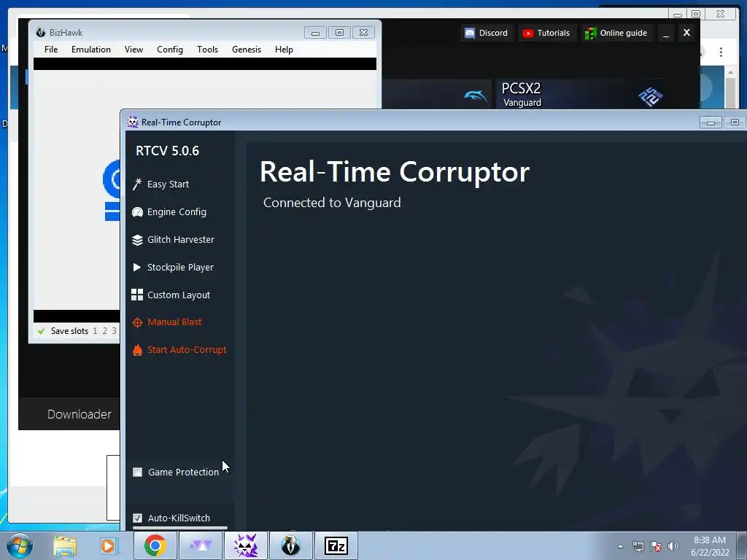Screen dimensions: 747x560
Task: Close the RTCV launcher window
Action: pyautogui.click(x=686, y=32)
